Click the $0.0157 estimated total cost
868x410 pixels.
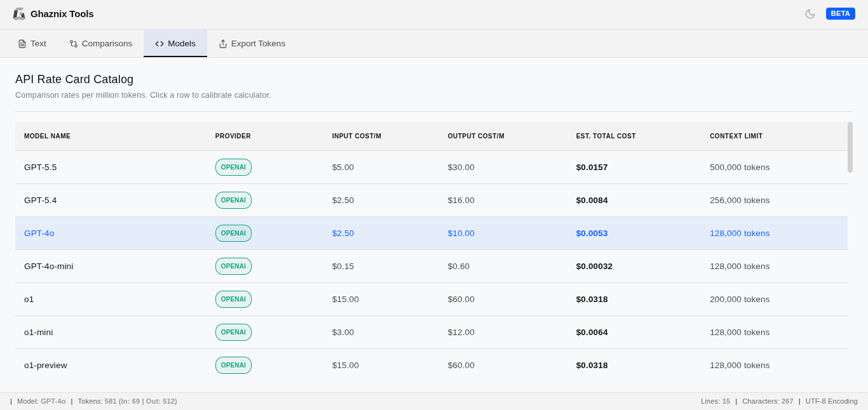point(592,168)
